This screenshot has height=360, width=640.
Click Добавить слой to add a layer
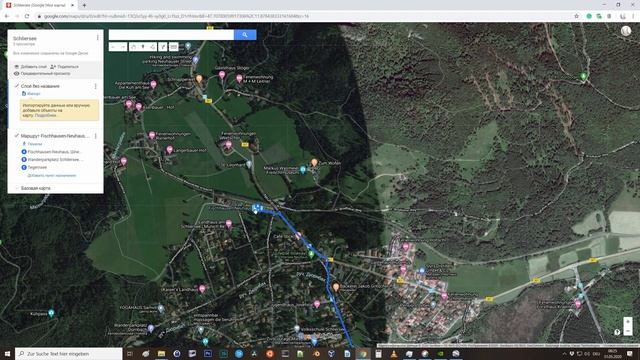tap(31, 67)
